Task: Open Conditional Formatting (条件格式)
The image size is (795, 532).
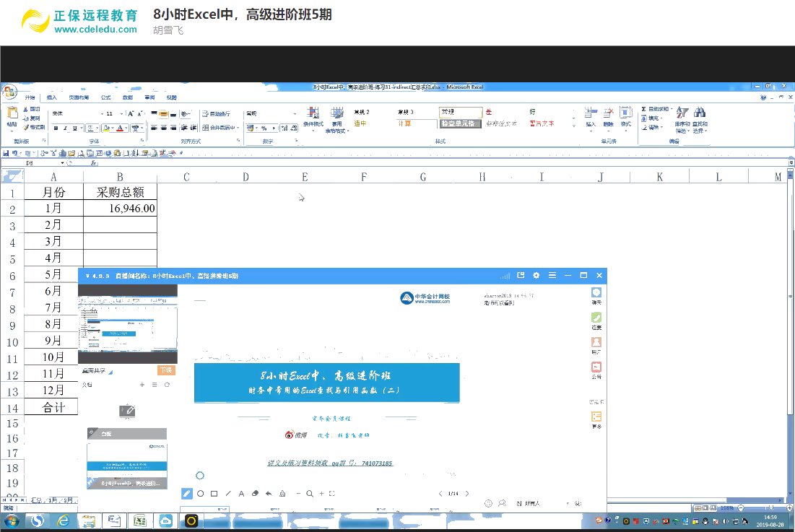Action: tap(313, 120)
